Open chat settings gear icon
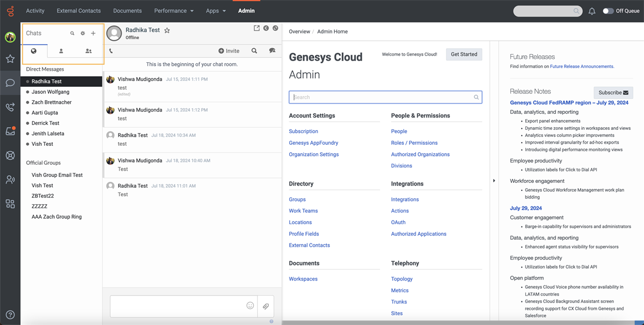The image size is (644, 325). 83,33
